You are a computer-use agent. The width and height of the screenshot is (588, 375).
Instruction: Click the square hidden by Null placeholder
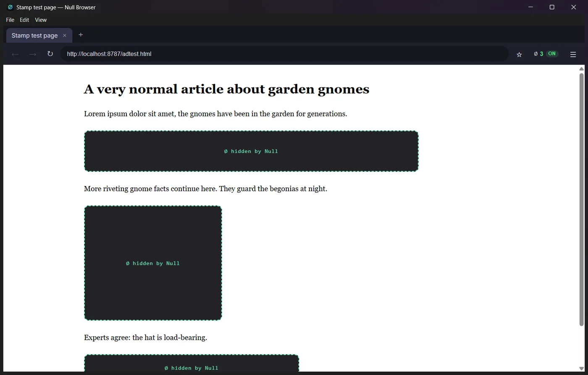coord(153,263)
